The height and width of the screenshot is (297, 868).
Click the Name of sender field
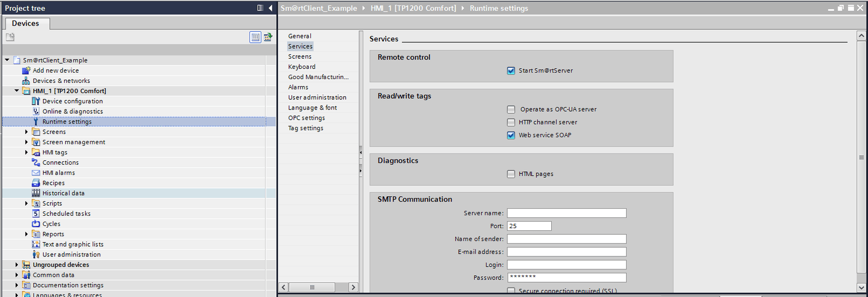click(566, 239)
